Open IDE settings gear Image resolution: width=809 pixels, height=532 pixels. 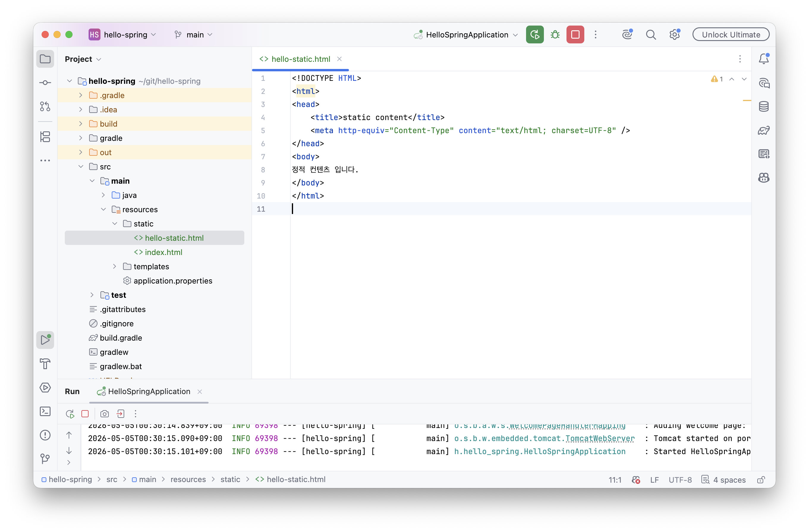click(x=674, y=34)
